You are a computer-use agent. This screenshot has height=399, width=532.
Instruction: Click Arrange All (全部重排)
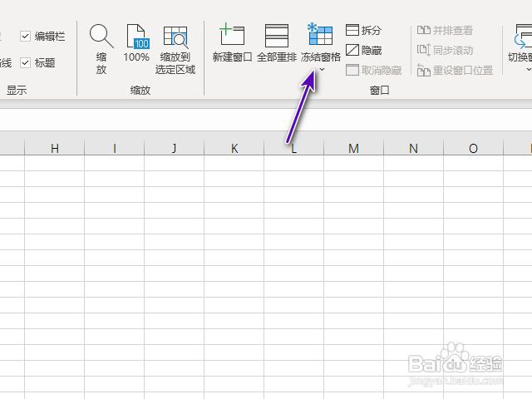(277, 43)
